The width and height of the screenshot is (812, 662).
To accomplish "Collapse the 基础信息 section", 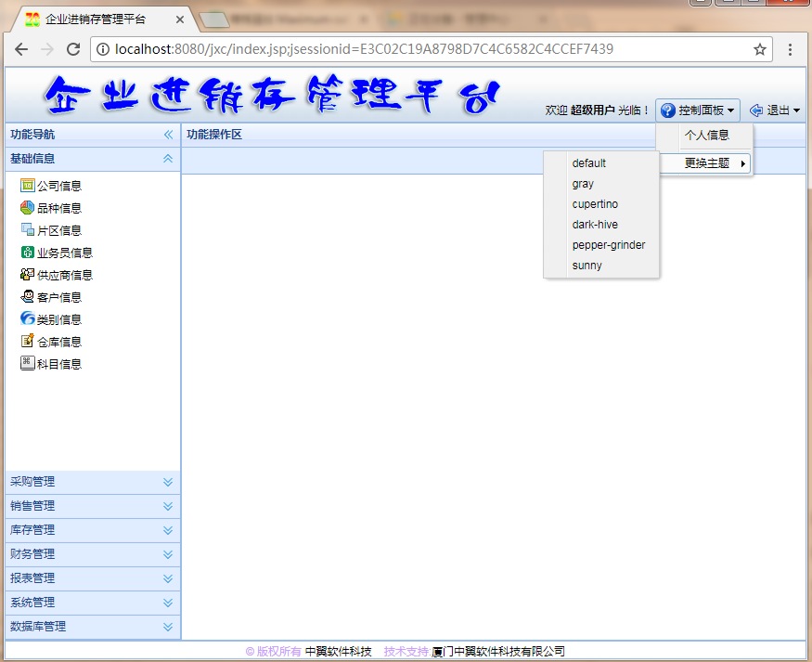I will coord(168,158).
